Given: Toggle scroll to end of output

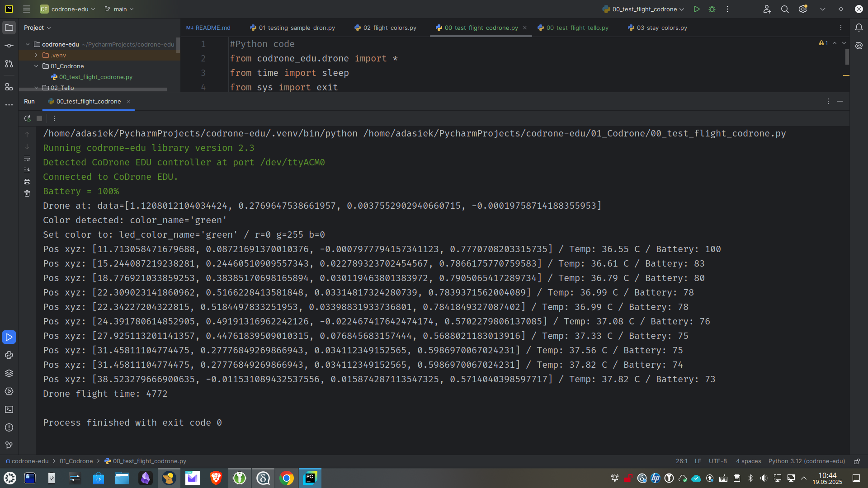Looking at the screenshot, I should pos(27,170).
